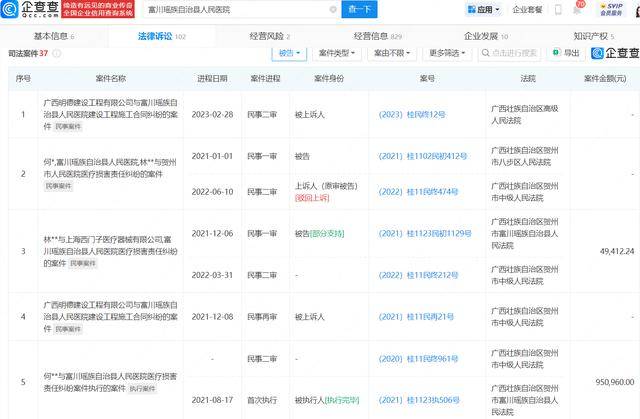This screenshot has height=419, width=640.
Task: Click the 导出 export icon
Action: point(556,53)
